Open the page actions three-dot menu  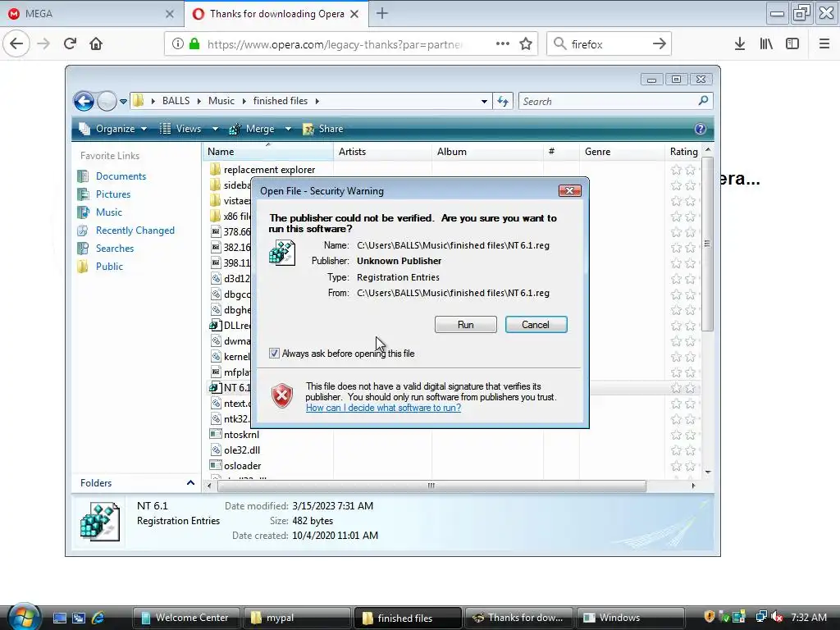[503, 44]
